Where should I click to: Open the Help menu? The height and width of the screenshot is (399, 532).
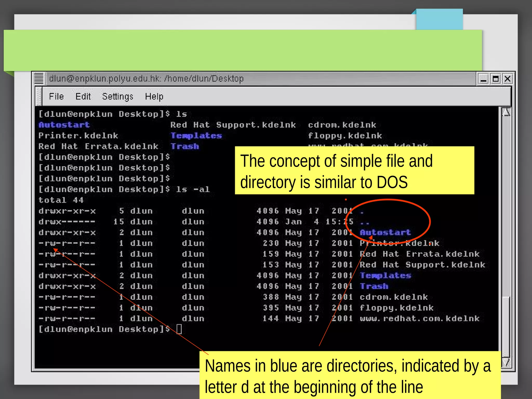154,97
